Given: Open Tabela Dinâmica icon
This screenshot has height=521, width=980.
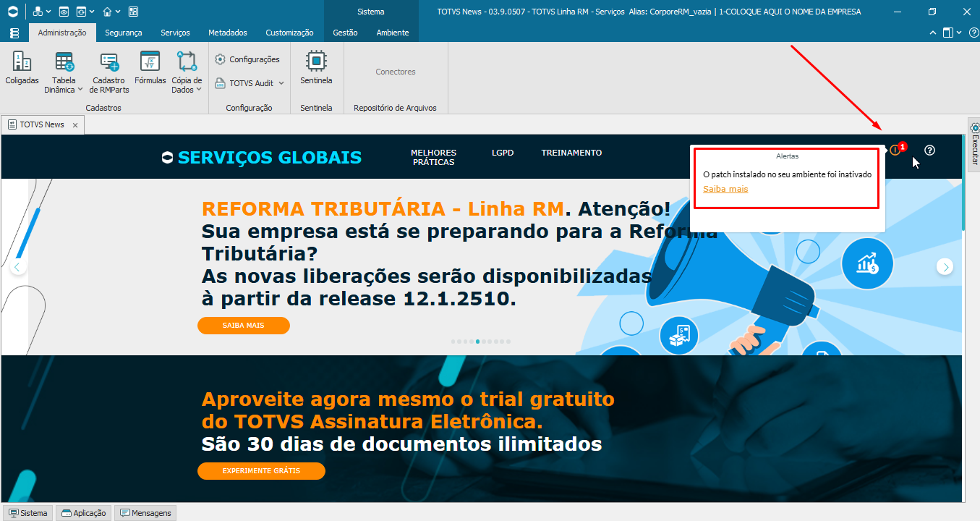Looking at the screenshot, I should (x=64, y=62).
